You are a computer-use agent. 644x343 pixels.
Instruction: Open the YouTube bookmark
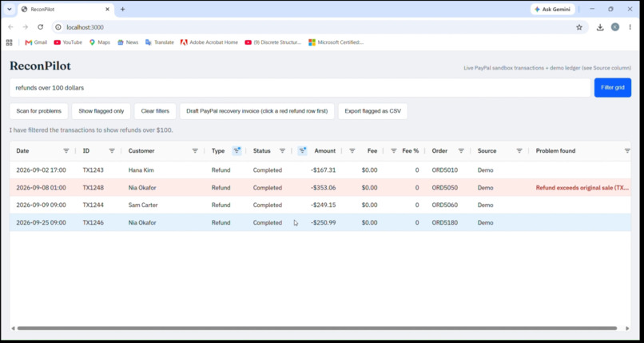coord(68,42)
